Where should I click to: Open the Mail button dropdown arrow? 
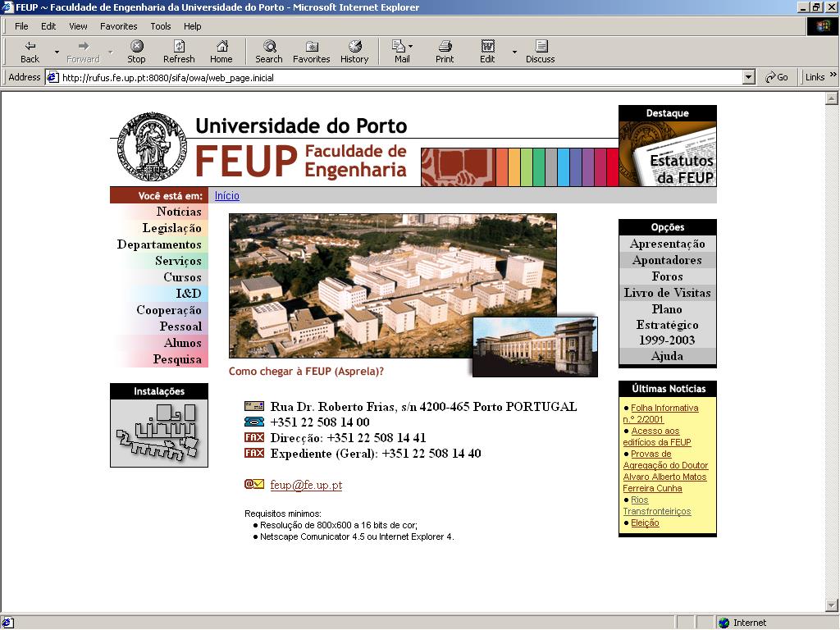click(411, 46)
